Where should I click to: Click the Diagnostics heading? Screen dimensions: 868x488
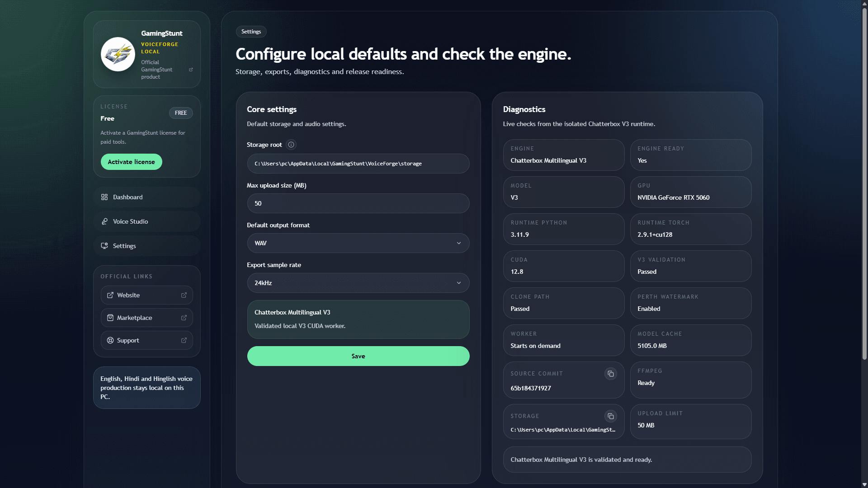coord(524,109)
